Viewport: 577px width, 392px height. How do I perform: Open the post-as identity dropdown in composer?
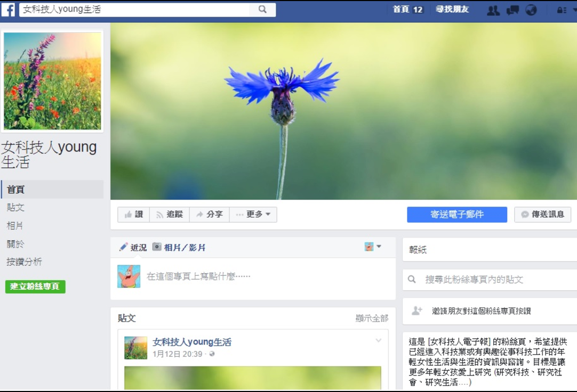pyautogui.click(x=373, y=247)
